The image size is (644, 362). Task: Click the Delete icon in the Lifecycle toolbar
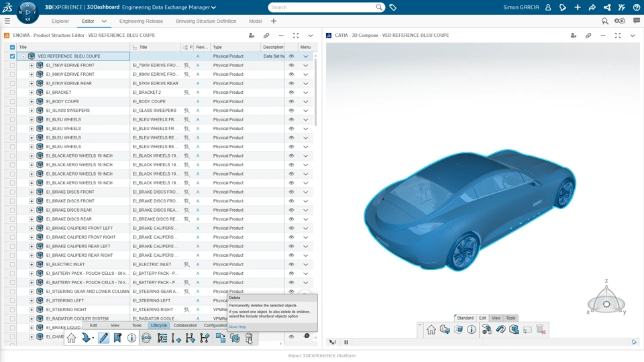point(249,338)
